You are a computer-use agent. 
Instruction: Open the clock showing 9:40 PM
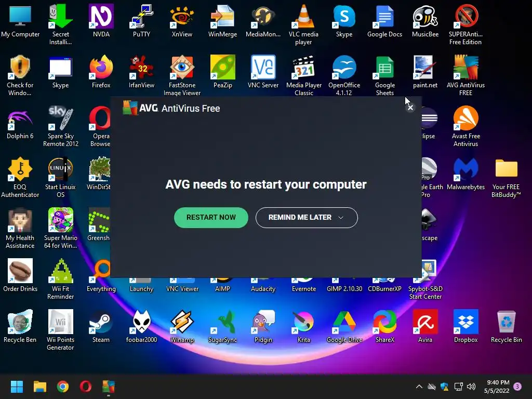pos(497,387)
